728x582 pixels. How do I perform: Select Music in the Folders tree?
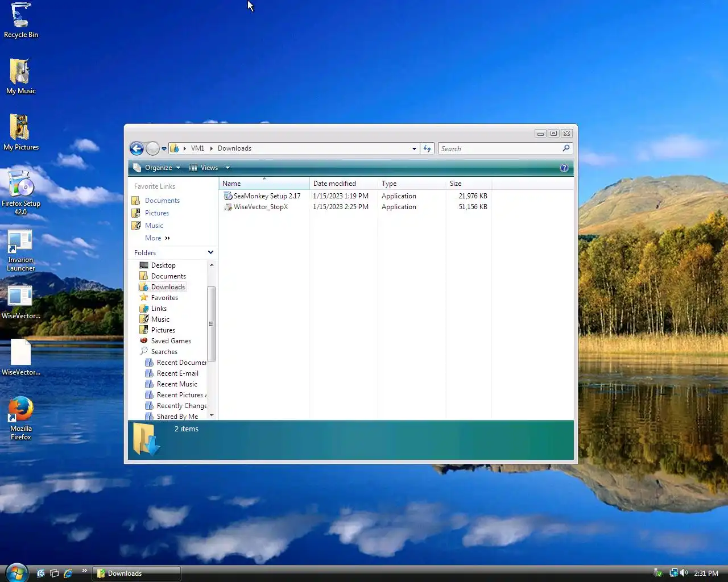point(160,319)
